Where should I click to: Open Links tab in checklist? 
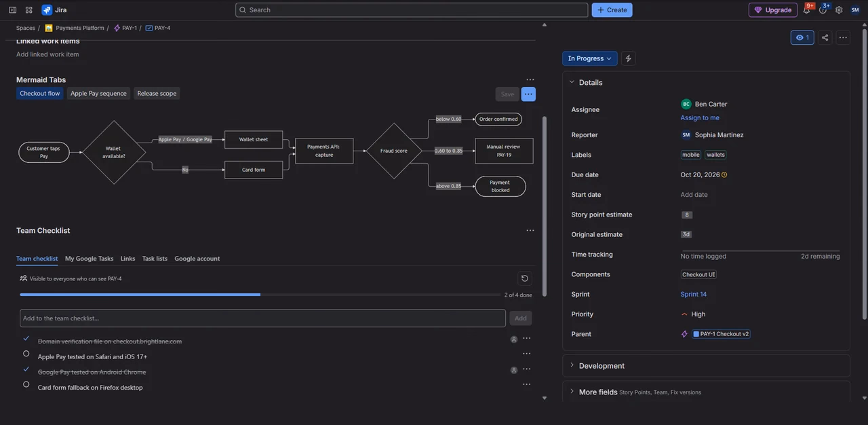coord(128,259)
